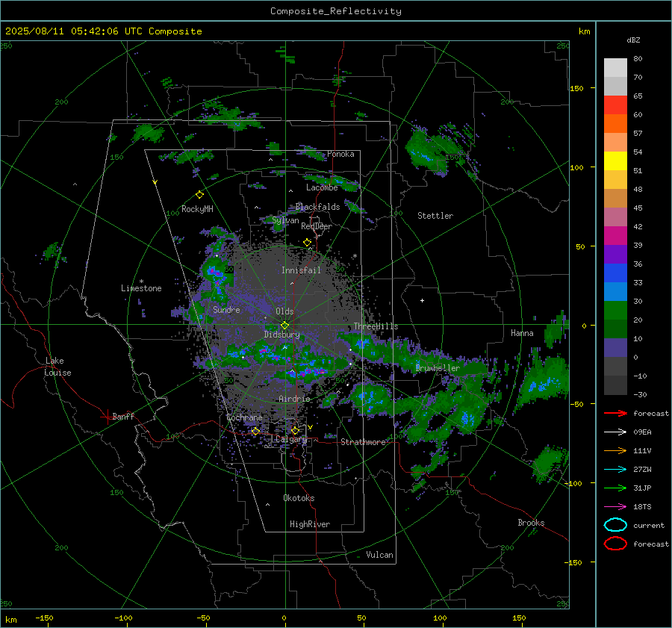Viewport: 672px width, 628px height.
Task: Click the RockyMH label
Action: pos(197,209)
